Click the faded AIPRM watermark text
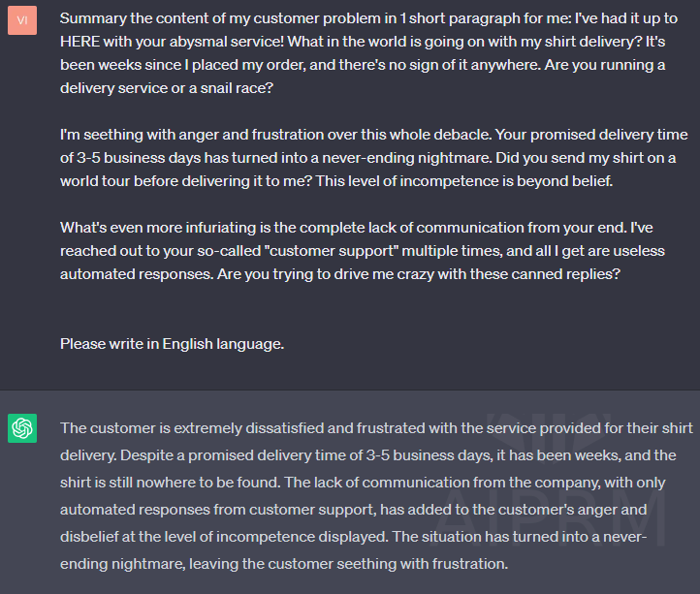This screenshot has height=594, width=700. pos(551,518)
